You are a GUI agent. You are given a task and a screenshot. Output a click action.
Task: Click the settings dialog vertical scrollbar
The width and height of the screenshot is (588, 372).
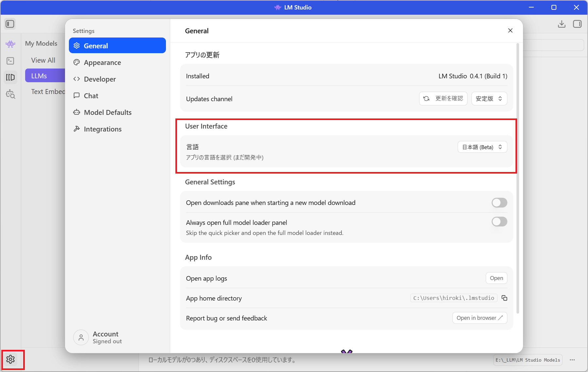518,178
